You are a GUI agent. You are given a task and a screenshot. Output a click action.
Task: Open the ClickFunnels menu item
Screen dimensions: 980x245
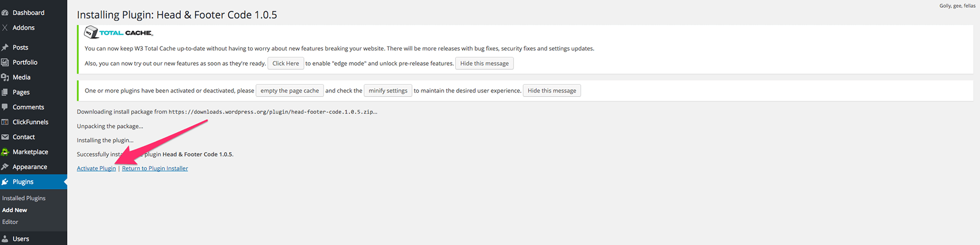[30, 122]
